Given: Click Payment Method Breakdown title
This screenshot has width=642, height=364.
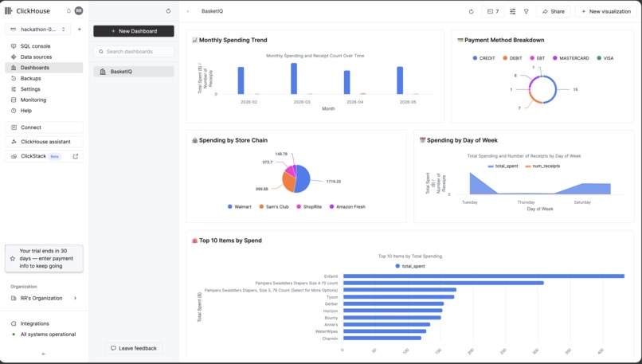Looking at the screenshot, I should coord(504,40).
